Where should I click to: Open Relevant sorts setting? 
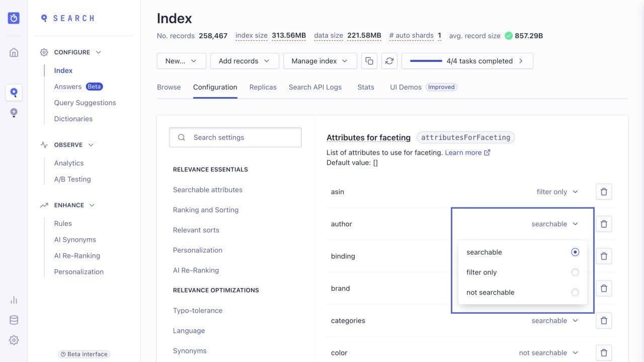pos(196,230)
